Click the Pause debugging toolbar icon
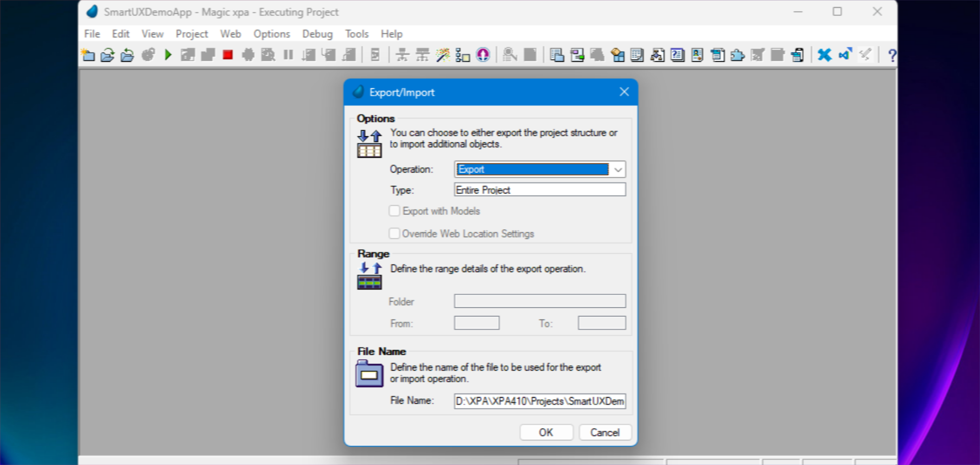 tap(288, 55)
